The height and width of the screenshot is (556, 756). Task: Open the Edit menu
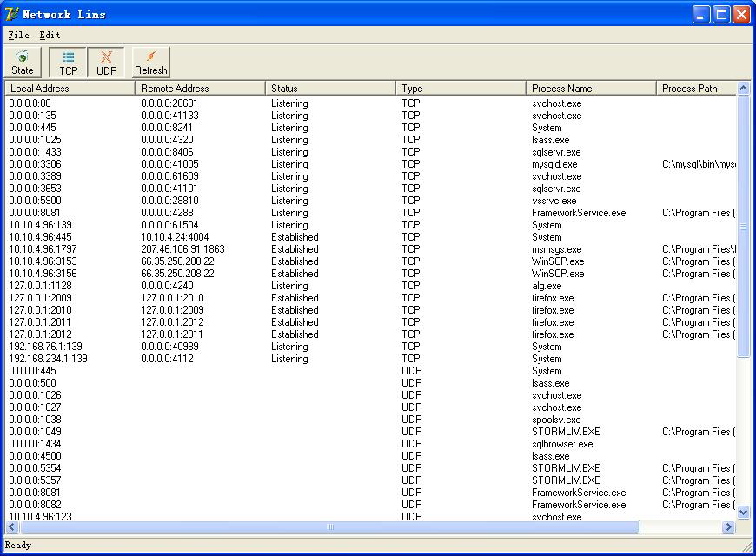50,35
